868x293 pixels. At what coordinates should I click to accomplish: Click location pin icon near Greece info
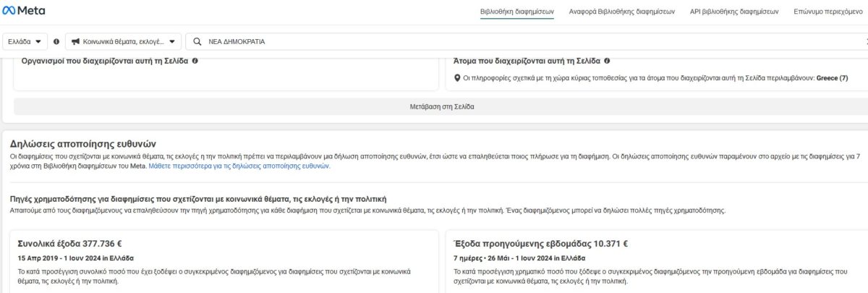coord(457,78)
